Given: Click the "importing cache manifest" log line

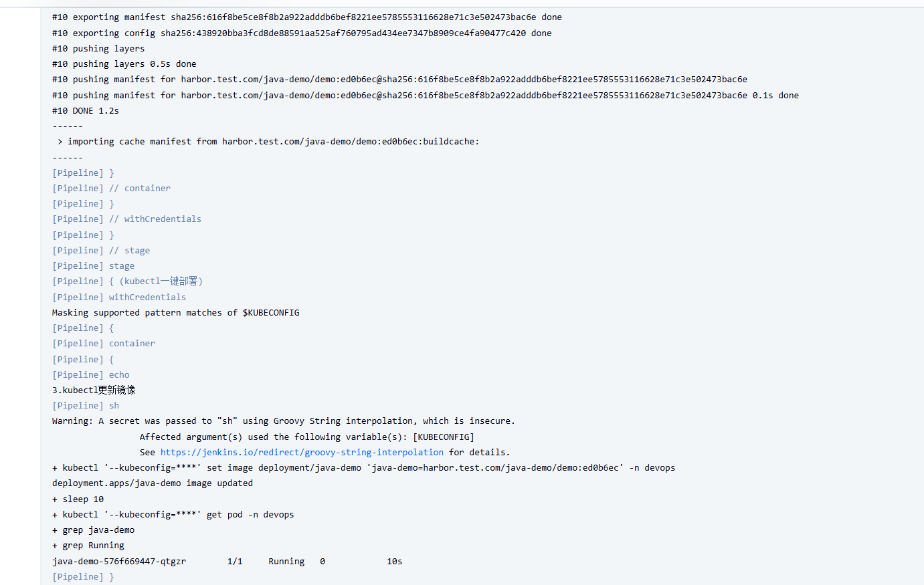Looking at the screenshot, I should (268, 142).
